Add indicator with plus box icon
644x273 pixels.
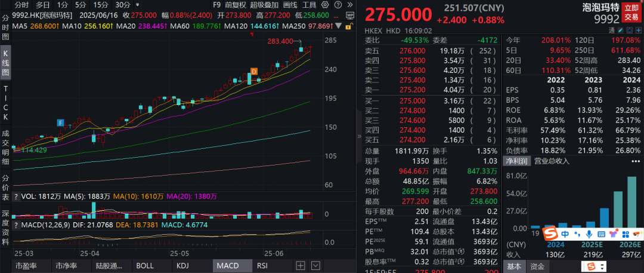click(x=301, y=265)
